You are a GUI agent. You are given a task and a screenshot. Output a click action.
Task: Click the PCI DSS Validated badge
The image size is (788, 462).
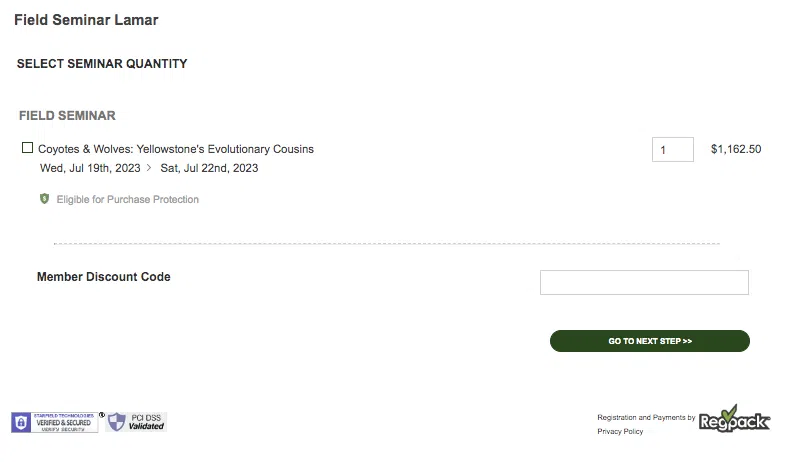coord(136,422)
